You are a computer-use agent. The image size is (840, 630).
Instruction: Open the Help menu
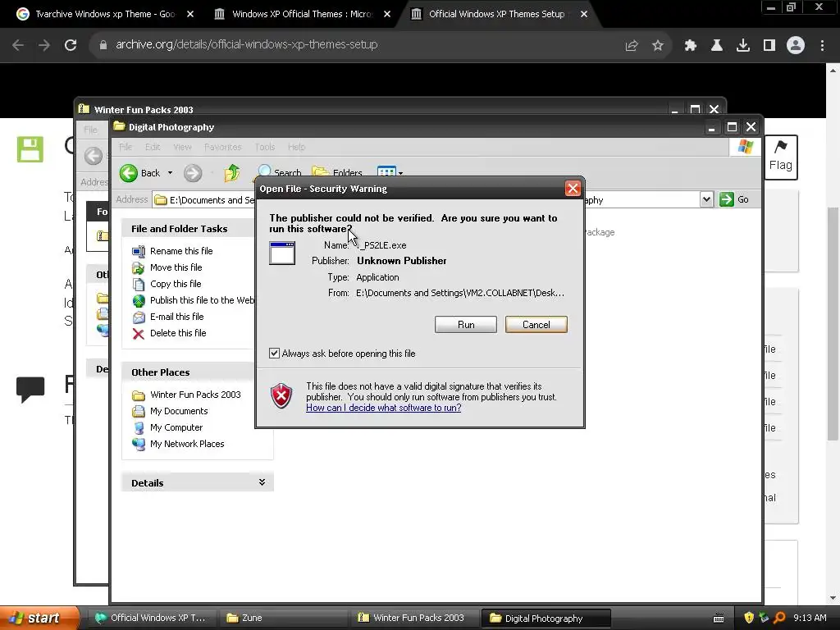pyautogui.click(x=296, y=147)
